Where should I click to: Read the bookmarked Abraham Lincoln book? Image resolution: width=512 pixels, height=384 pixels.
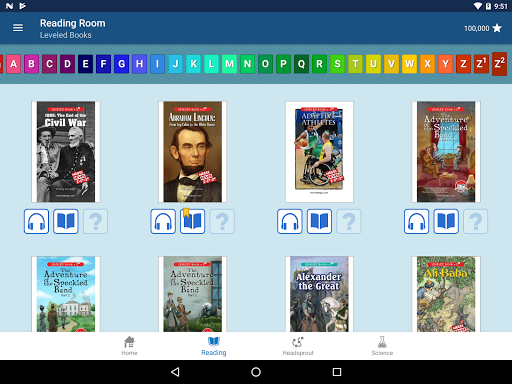pos(193,221)
